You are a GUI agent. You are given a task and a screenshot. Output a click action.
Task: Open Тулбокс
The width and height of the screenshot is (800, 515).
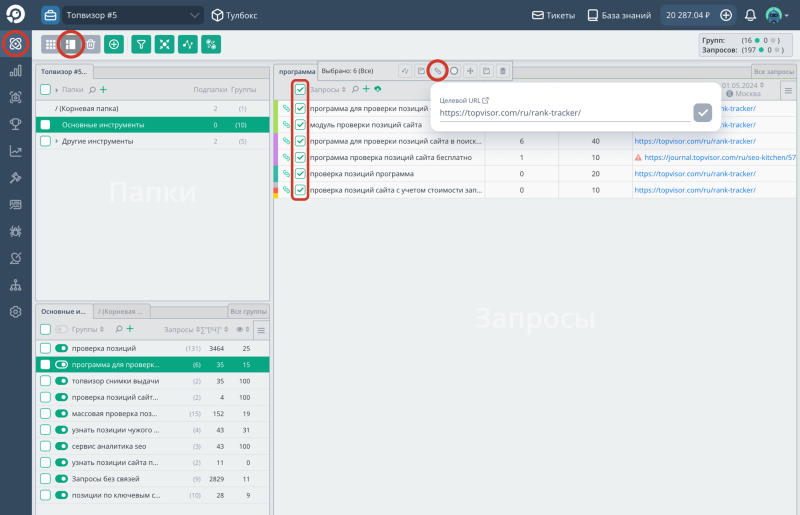tap(234, 15)
